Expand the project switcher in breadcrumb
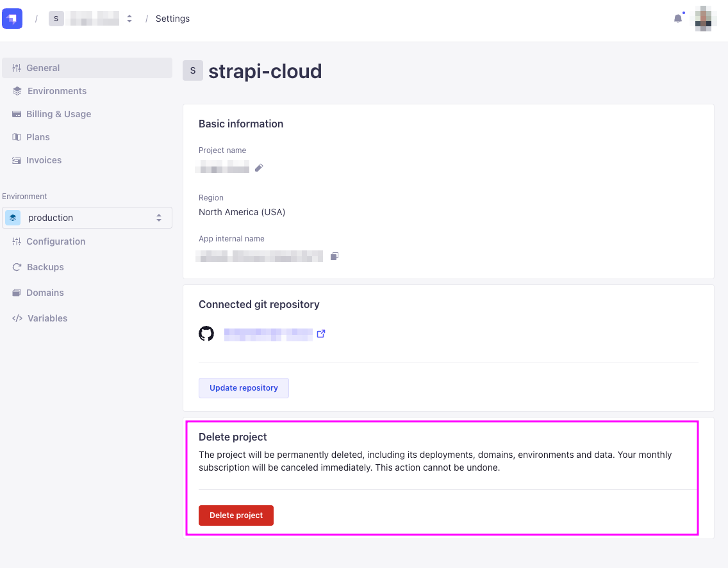Image resolution: width=728 pixels, height=568 pixels. [x=129, y=19]
